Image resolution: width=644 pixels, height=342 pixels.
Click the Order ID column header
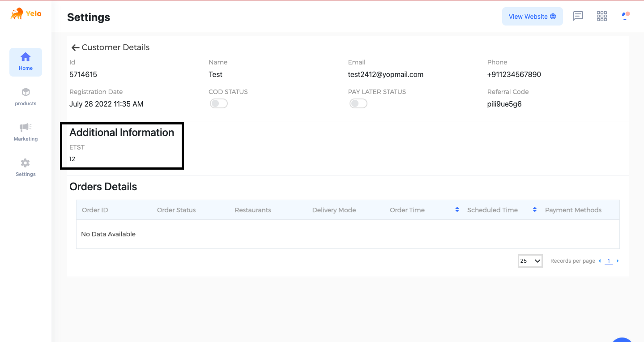click(95, 210)
